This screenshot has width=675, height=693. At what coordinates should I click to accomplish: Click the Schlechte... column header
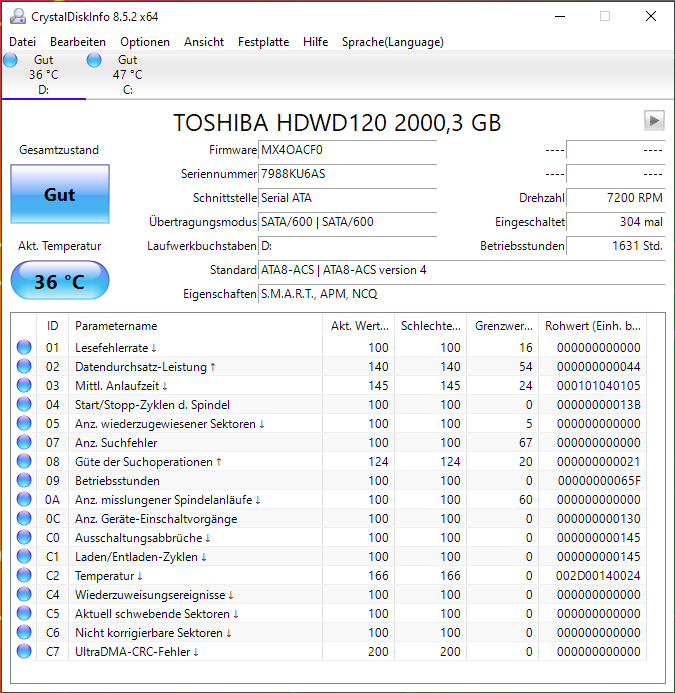[431, 326]
